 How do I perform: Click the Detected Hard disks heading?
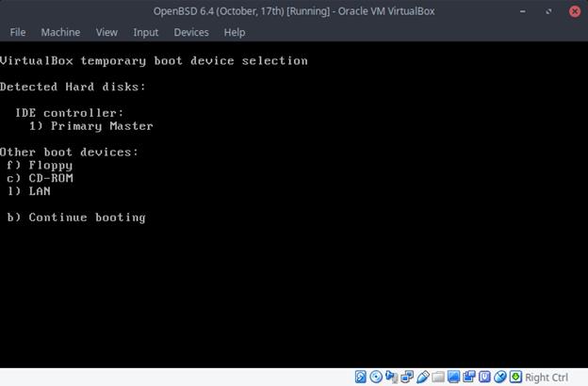click(73, 87)
